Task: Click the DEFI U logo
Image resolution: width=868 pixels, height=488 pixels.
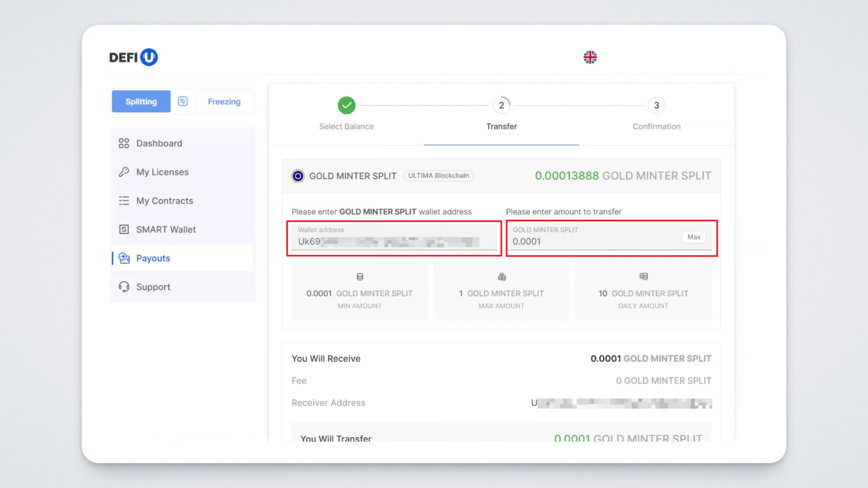Action: tap(133, 57)
